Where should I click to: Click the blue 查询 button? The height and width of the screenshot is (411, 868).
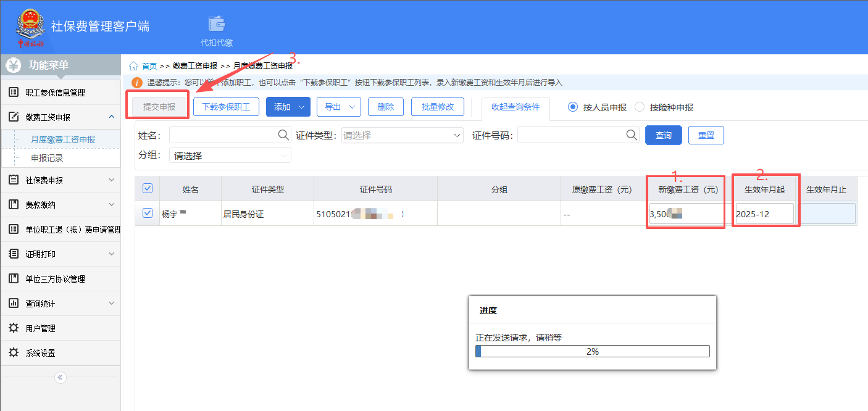(663, 135)
